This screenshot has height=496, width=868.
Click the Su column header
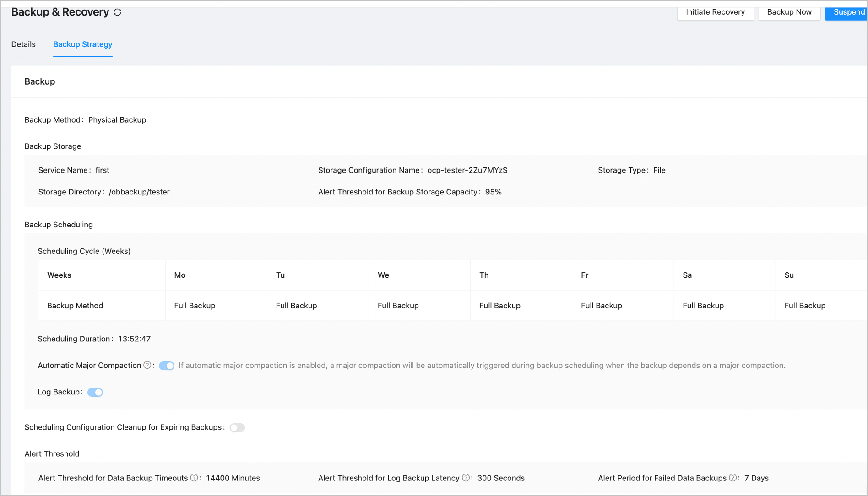point(789,275)
